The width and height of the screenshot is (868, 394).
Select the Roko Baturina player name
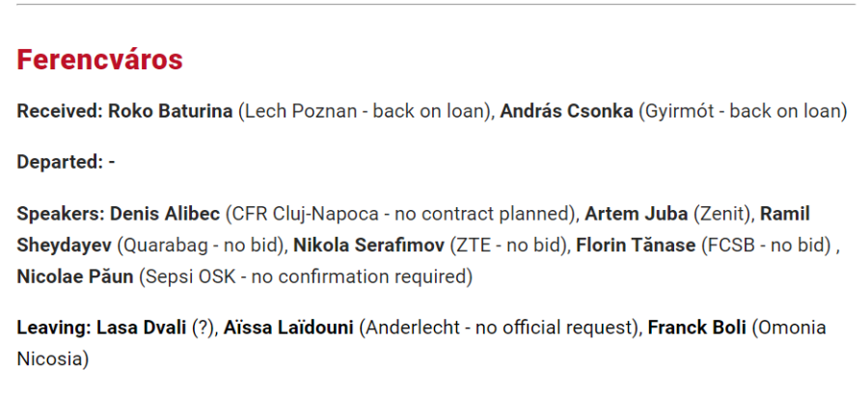point(170,111)
